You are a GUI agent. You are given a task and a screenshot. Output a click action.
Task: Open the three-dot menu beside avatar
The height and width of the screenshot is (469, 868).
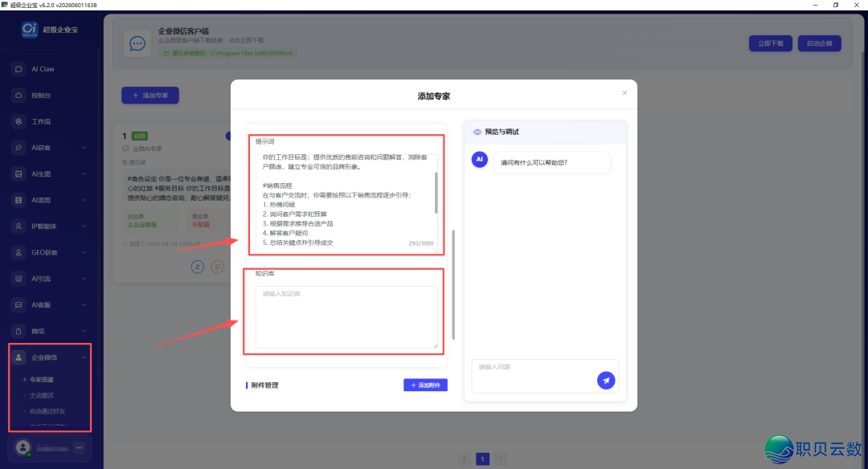[x=79, y=447]
